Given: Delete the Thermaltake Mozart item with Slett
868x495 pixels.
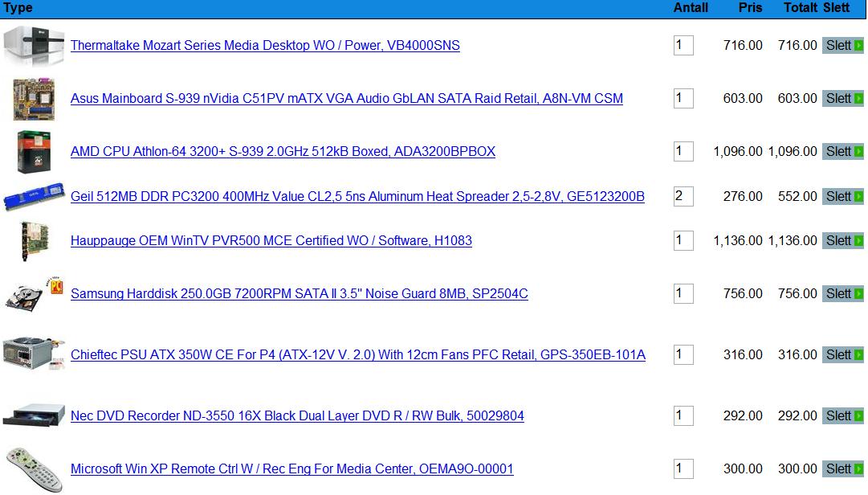Looking at the screenshot, I should (x=842, y=46).
